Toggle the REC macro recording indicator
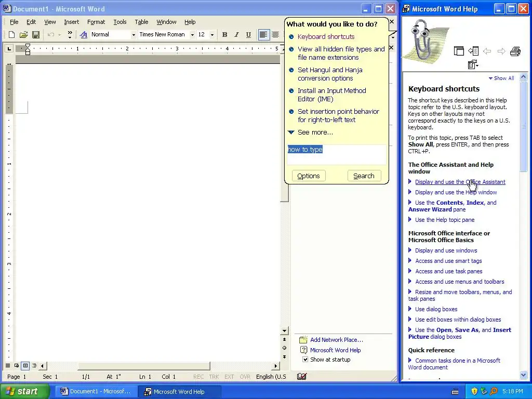532x399 pixels. (198, 377)
